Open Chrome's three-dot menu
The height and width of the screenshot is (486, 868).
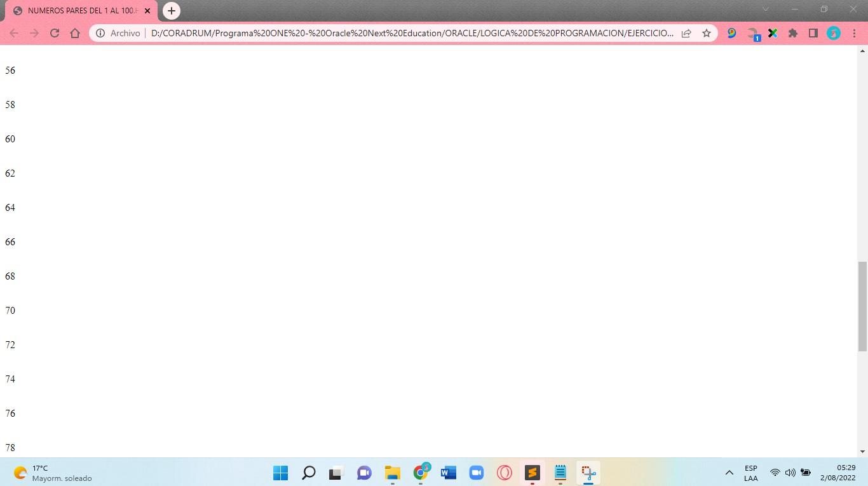[x=854, y=33]
